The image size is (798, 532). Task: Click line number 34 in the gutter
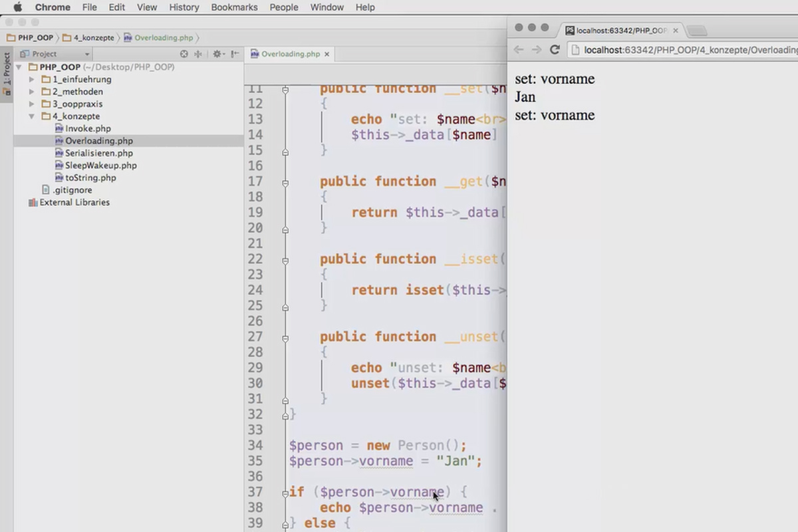pyautogui.click(x=255, y=446)
